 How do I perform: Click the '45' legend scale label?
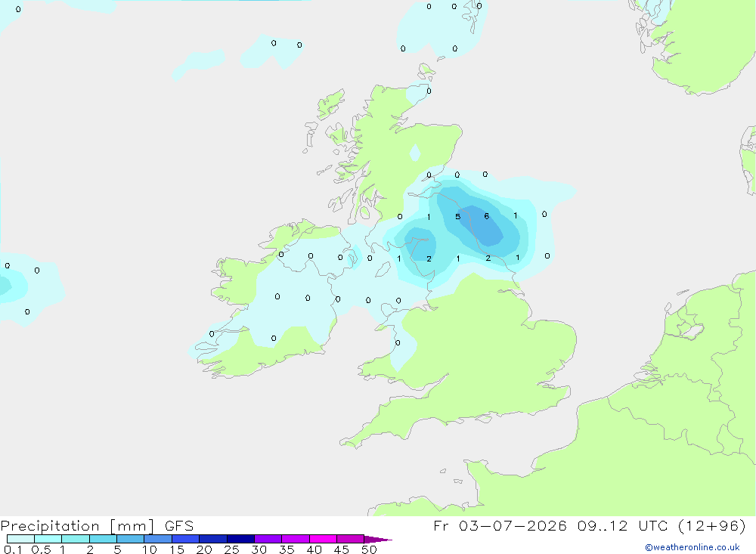[x=342, y=549]
